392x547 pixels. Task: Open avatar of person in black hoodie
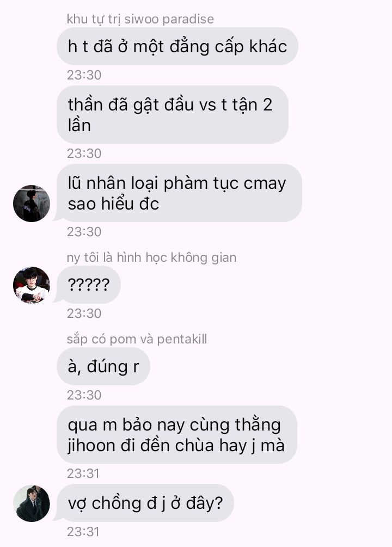tap(32, 204)
